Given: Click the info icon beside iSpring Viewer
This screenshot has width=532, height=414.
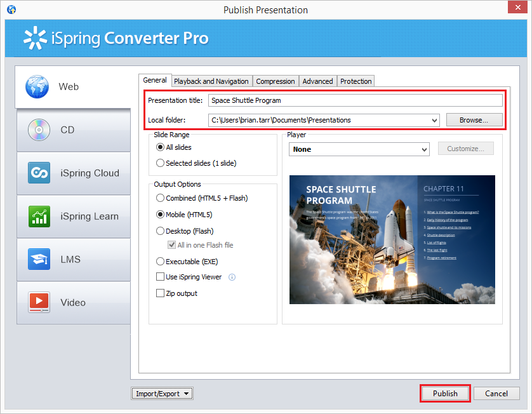Looking at the screenshot, I should pyautogui.click(x=232, y=277).
